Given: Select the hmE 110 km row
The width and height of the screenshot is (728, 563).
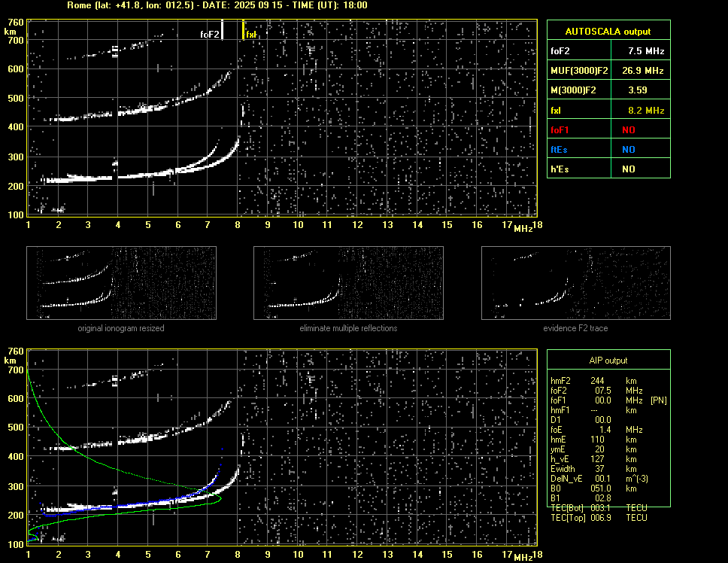Looking at the screenshot, I should (594, 440).
